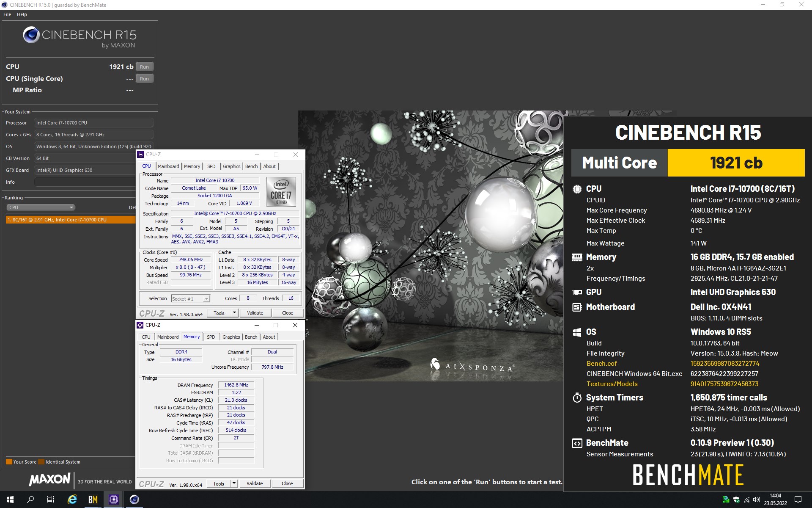Open About tab in upper CPU-Z
The width and height of the screenshot is (812, 508).
(x=269, y=166)
